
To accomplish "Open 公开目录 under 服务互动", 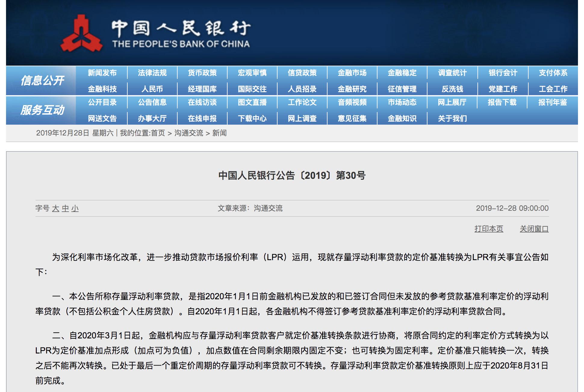I will [102, 102].
